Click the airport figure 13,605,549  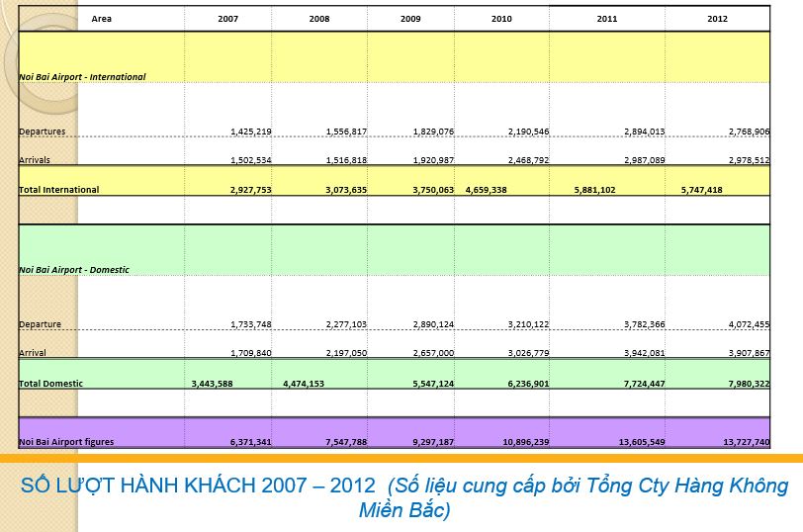(642, 442)
